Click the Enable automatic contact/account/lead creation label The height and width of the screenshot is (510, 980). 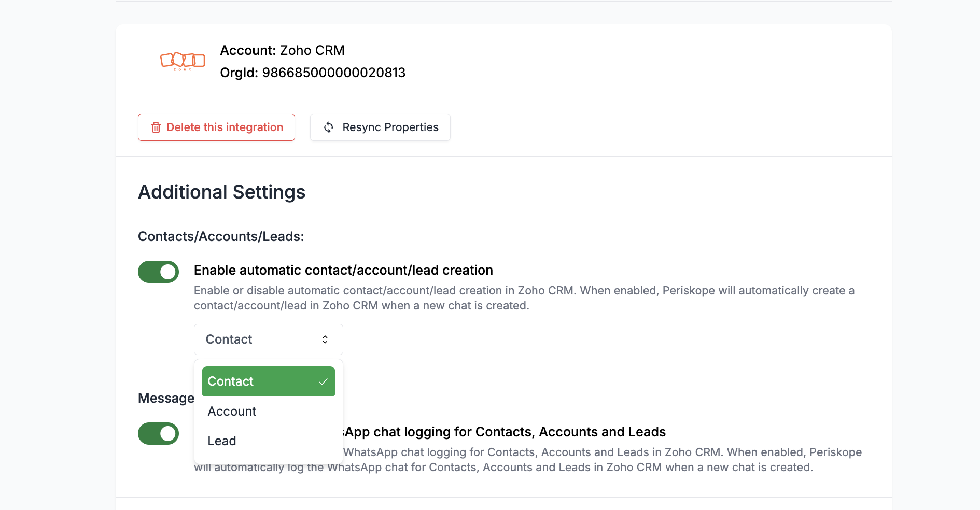click(343, 271)
